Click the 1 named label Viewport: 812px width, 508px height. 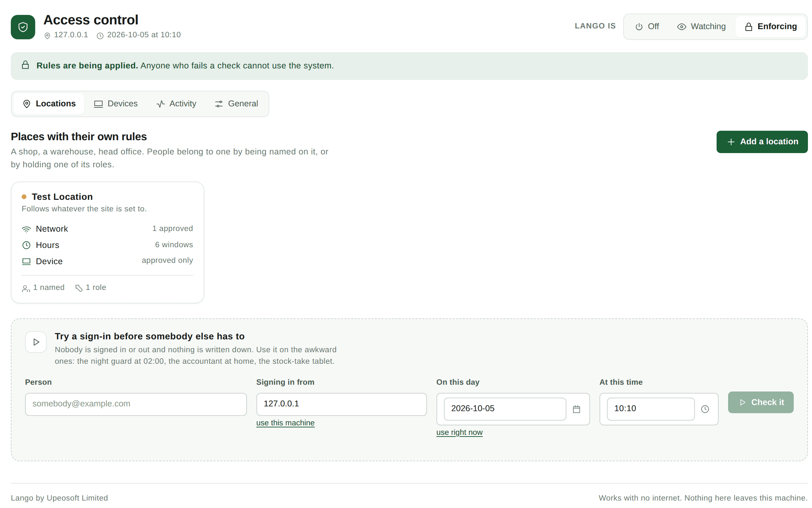point(49,288)
